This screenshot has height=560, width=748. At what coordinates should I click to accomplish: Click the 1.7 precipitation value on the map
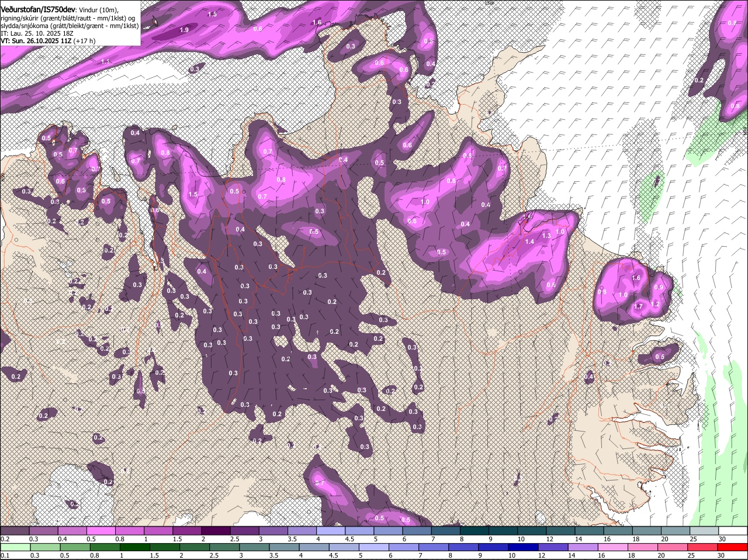(639, 306)
